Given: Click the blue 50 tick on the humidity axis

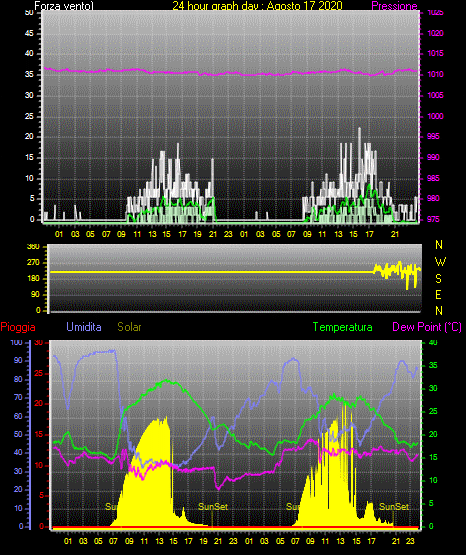Looking at the screenshot, I should pyautogui.click(x=18, y=434).
